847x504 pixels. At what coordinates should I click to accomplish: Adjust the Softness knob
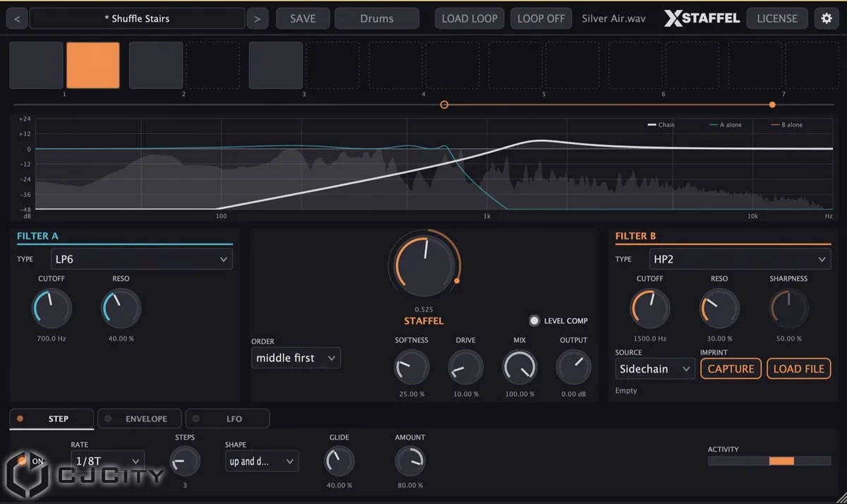click(x=412, y=367)
